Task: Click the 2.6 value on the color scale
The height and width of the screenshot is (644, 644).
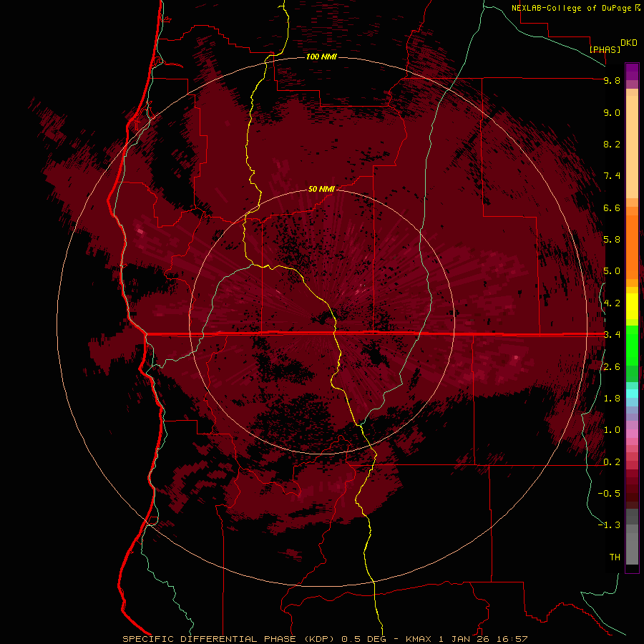Action: pyautogui.click(x=612, y=367)
